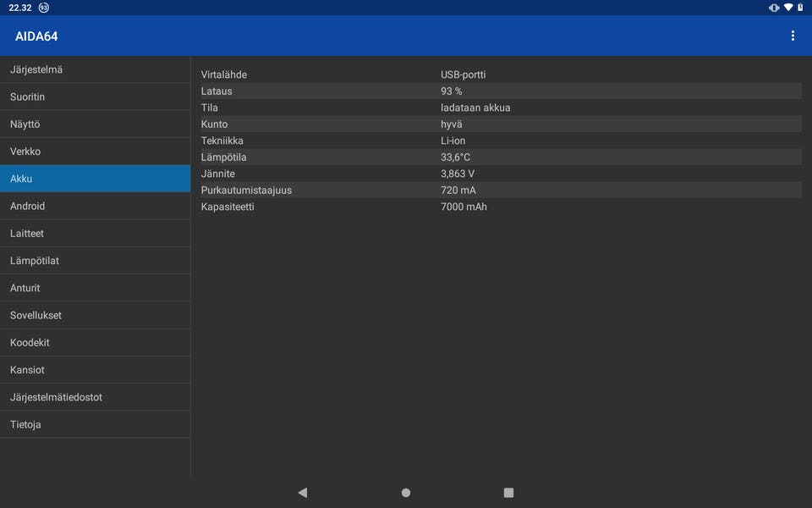Viewport: 812px width, 508px height.
Task: Select the Lämpötila row label
Action: pyautogui.click(x=223, y=157)
